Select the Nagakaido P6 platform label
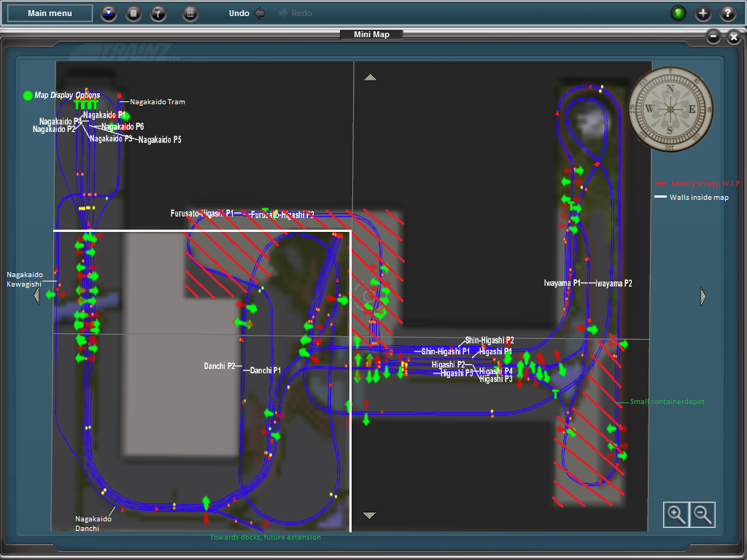The image size is (747, 560). coord(123,127)
